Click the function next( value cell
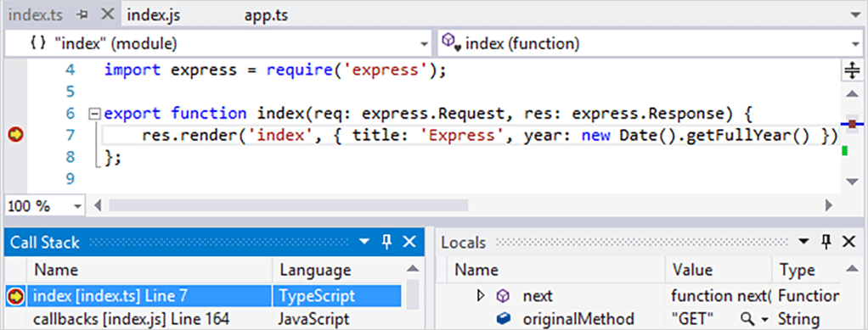The width and height of the screenshot is (868, 330). [720, 296]
